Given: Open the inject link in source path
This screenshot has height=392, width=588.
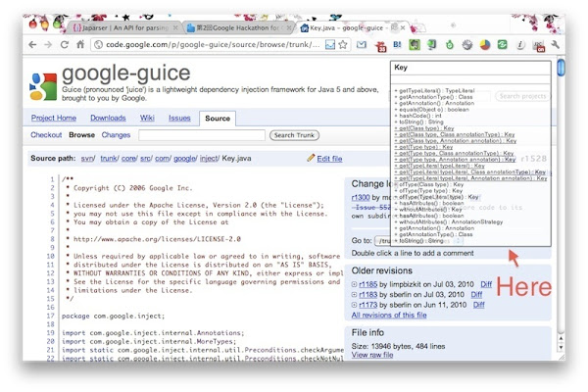Looking at the screenshot, I should [x=208, y=159].
